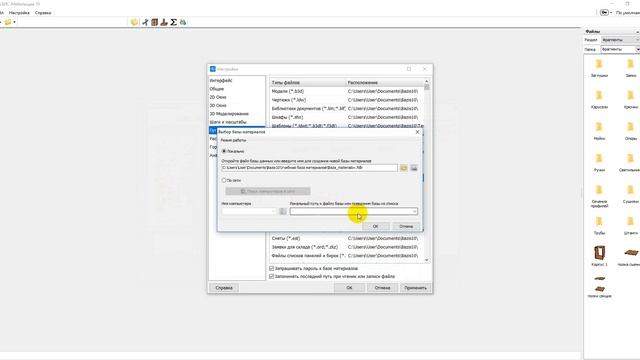
Task: Open the Сечения профилей folder
Action: [x=599, y=196]
